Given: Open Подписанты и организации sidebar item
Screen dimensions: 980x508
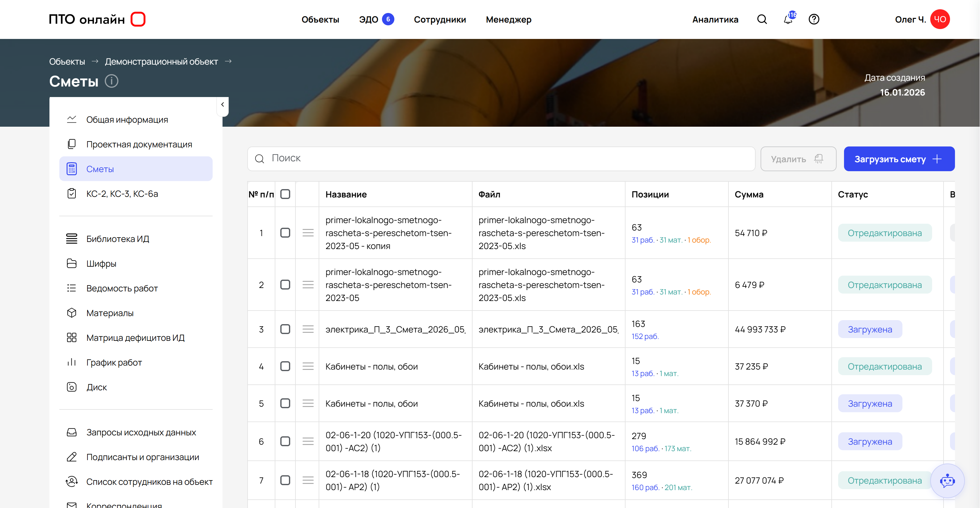Looking at the screenshot, I should click(136, 457).
